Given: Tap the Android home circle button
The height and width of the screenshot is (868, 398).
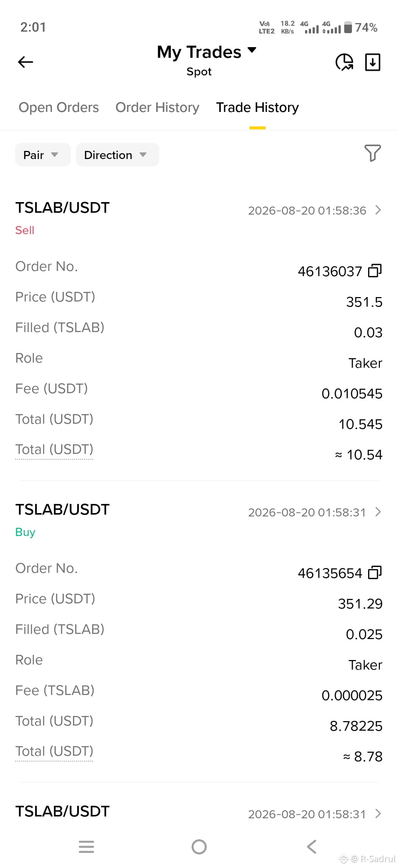Looking at the screenshot, I should (x=199, y=847).
